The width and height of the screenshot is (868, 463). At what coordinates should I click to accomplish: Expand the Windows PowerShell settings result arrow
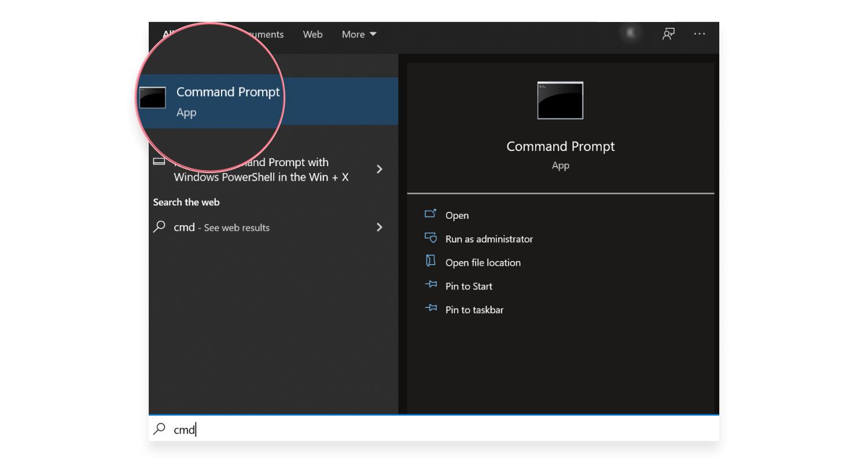(380, 169)
